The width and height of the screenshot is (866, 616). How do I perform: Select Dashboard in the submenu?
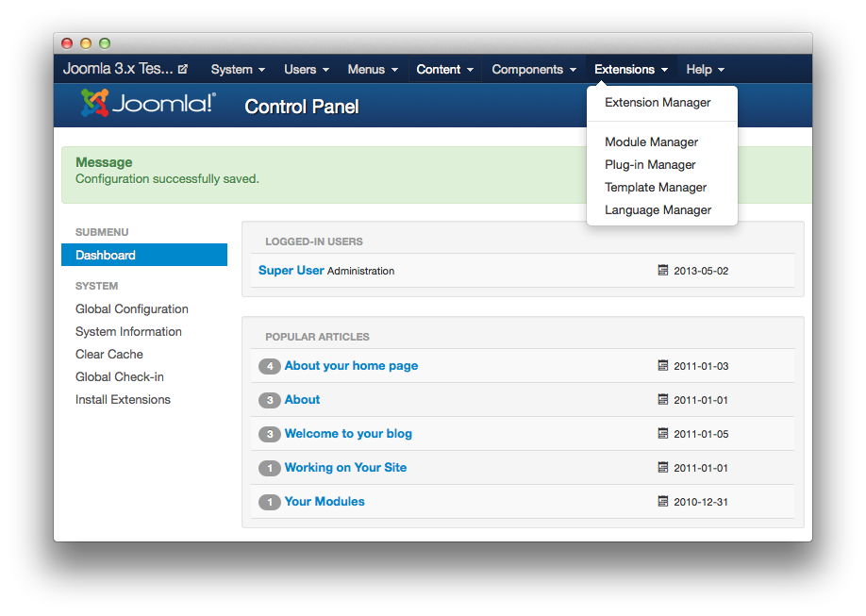pos(106,256)
